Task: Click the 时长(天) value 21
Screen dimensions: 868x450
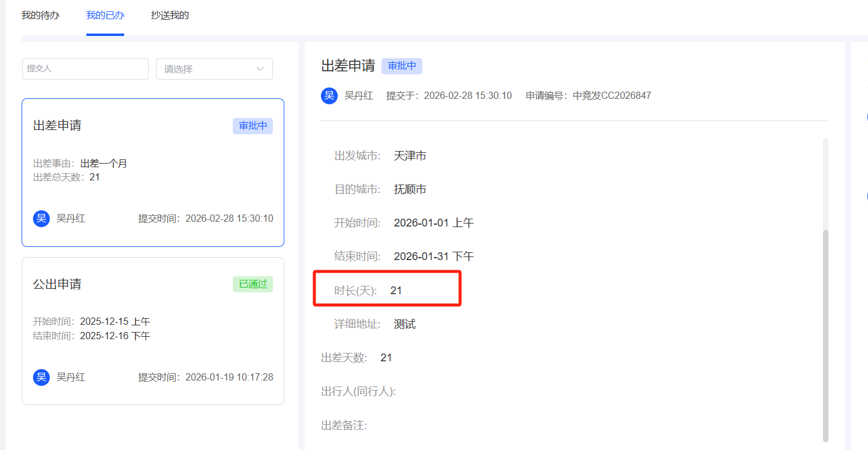Action: pos(396,291)
